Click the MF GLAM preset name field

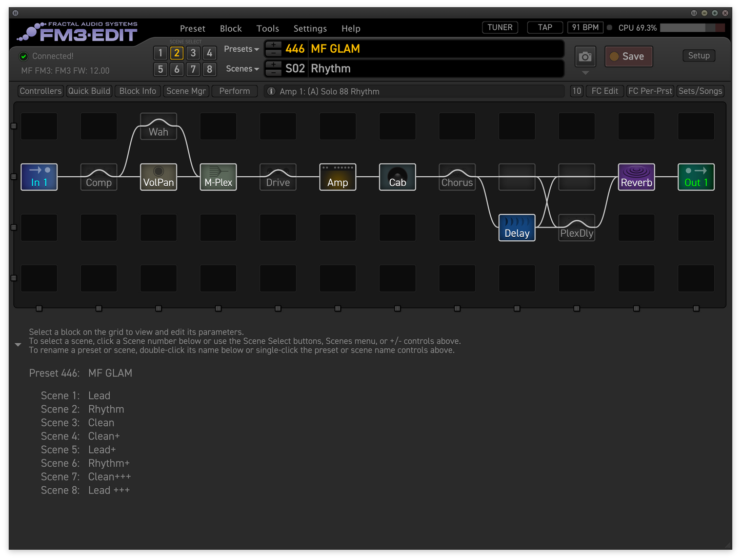click(x=436, y=49)
